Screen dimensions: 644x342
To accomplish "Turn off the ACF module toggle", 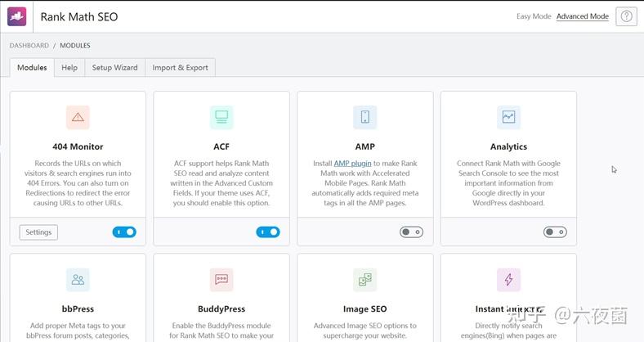I will tap(267, 232).
